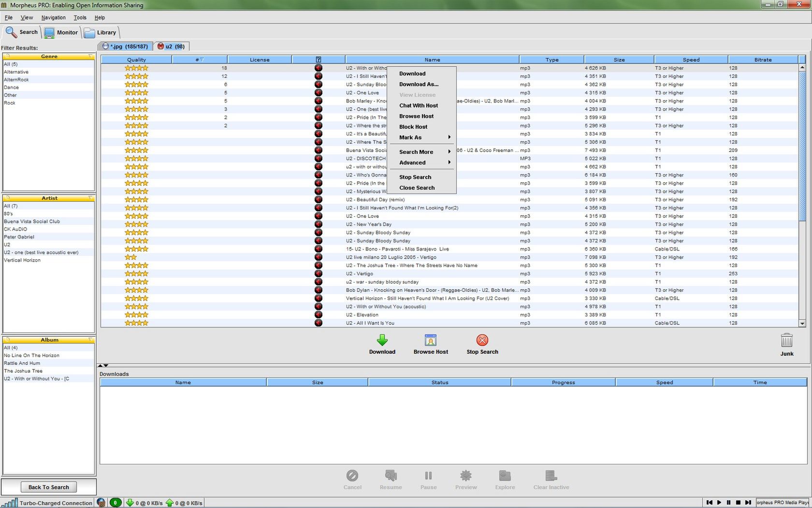
Task: Click the Clear Inactive icon
Action: (551, 476)
